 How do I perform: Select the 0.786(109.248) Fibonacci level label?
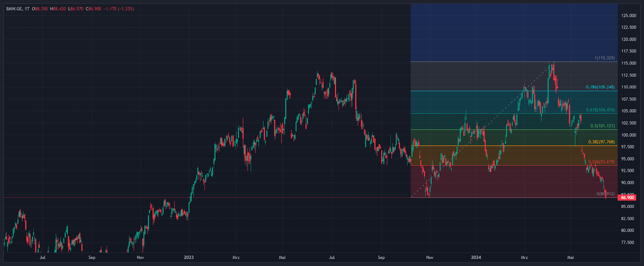click(x=600, y=87)
